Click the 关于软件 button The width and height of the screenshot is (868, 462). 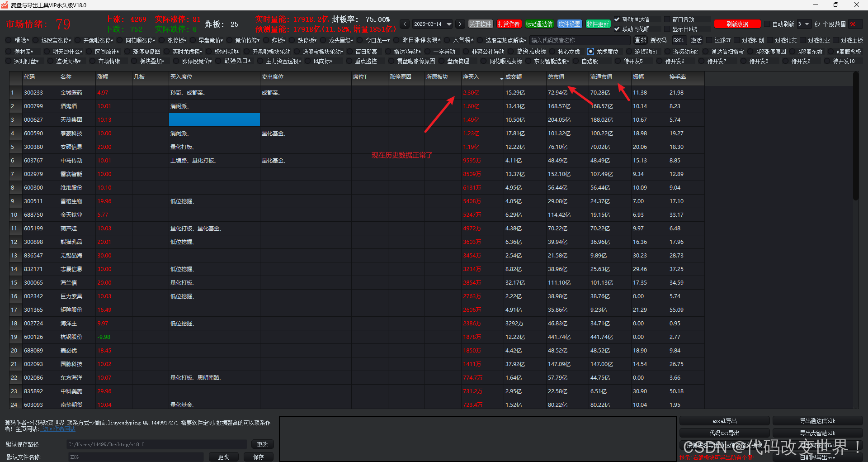click(x=480, y=24)
